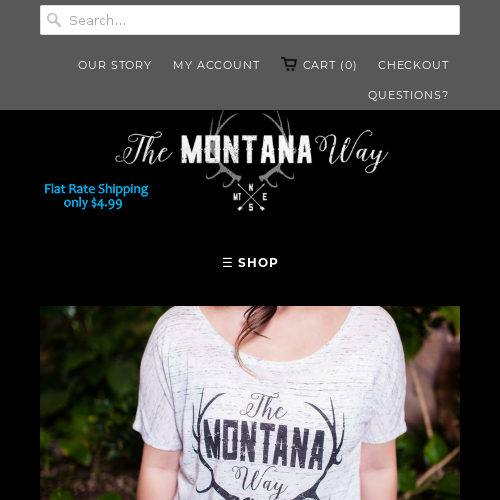The image size is (500, 500).
Task: Proceed to Checkout link
Action: coord(413,65)
